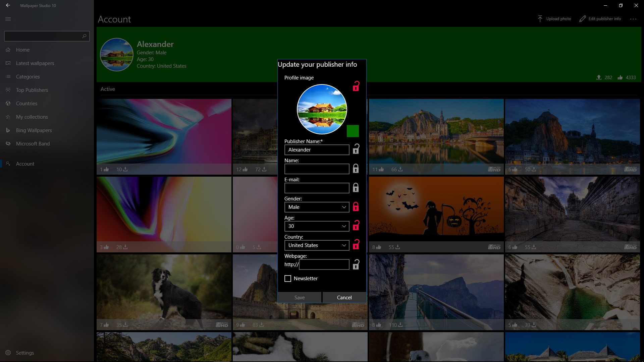644x362 pixels.
Task: View wallpapers by Countries
Action: pyautogui.click(x=27, y=103)
